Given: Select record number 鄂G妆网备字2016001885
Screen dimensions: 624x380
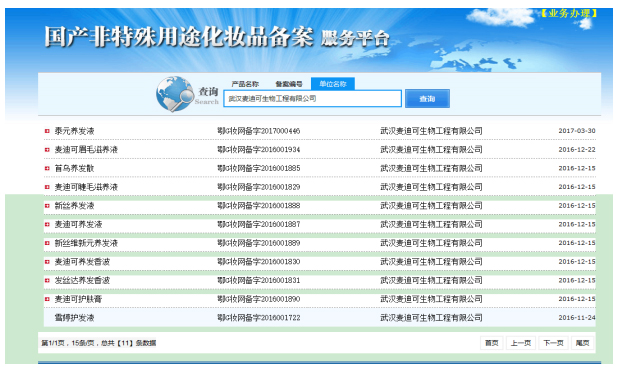Looking at the screenshot, I should (x=259, y=168).
